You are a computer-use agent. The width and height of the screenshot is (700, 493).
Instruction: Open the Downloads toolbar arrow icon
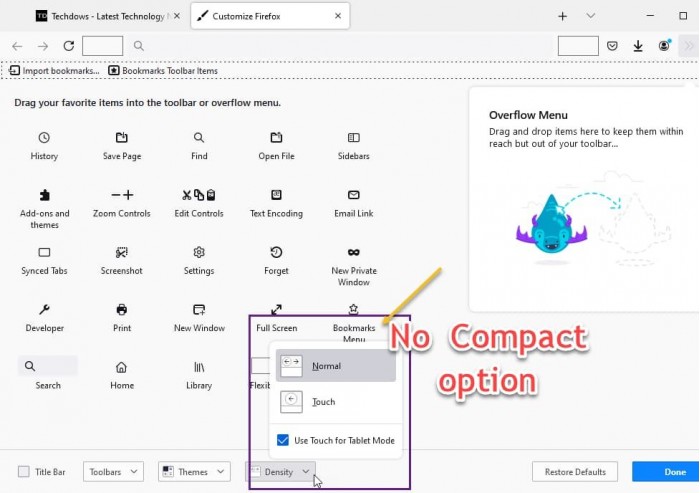638,46
